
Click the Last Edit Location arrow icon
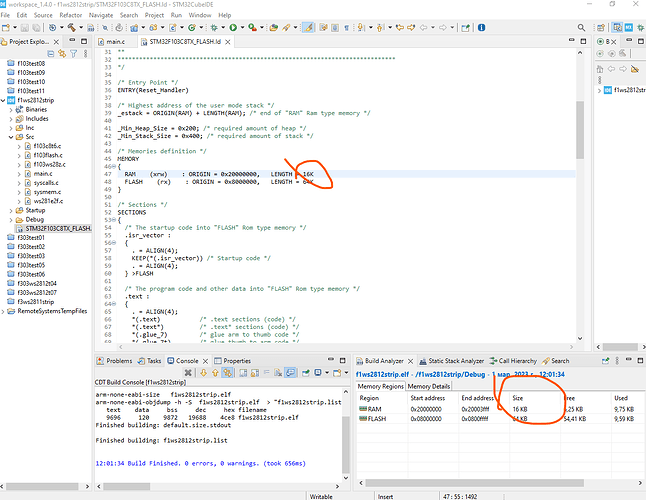pos(399,28)
